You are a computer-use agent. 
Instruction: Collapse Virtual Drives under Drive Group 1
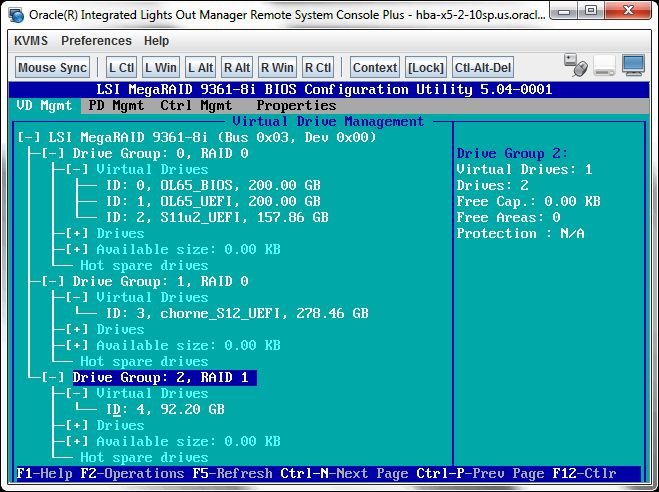point(77,297)
